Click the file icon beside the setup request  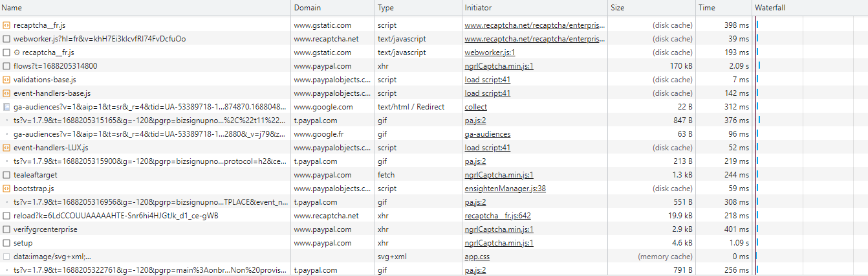coord(6,243)
